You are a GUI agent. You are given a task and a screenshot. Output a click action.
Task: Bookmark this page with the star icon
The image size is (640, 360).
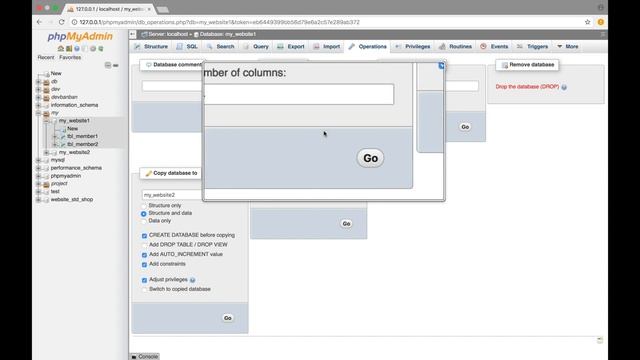pos(587,22)
